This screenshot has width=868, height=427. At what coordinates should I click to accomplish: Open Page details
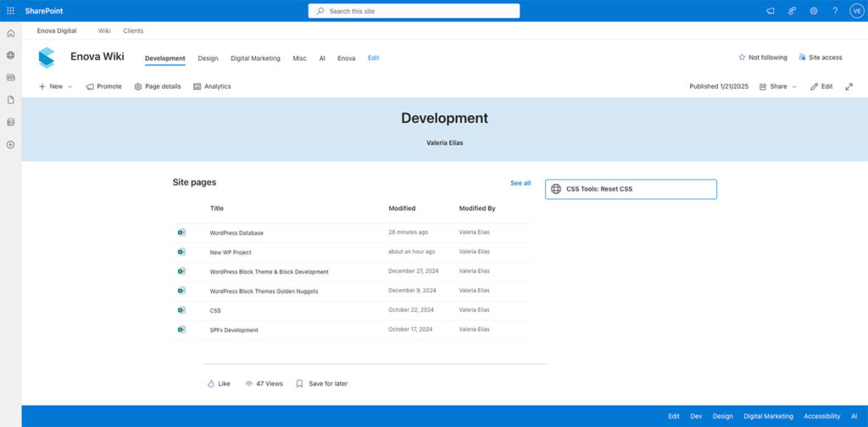pos(157,86)
